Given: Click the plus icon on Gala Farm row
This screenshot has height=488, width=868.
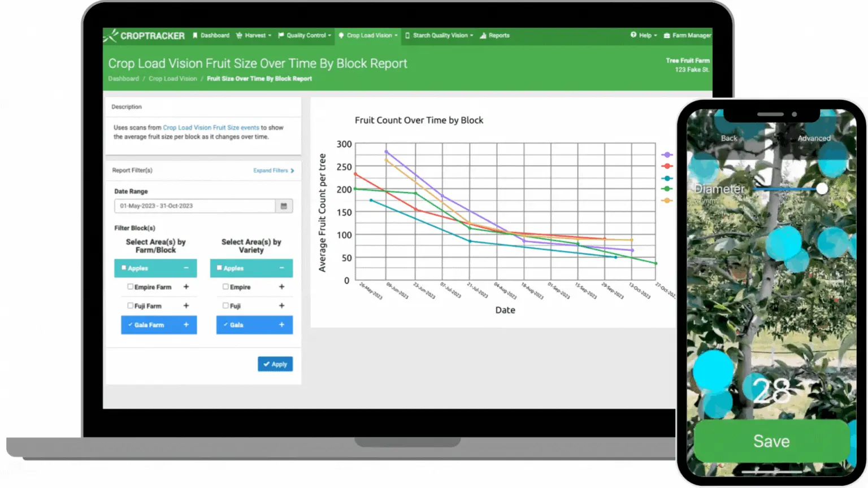Looking at the screenshot, I should coord(186,325).
